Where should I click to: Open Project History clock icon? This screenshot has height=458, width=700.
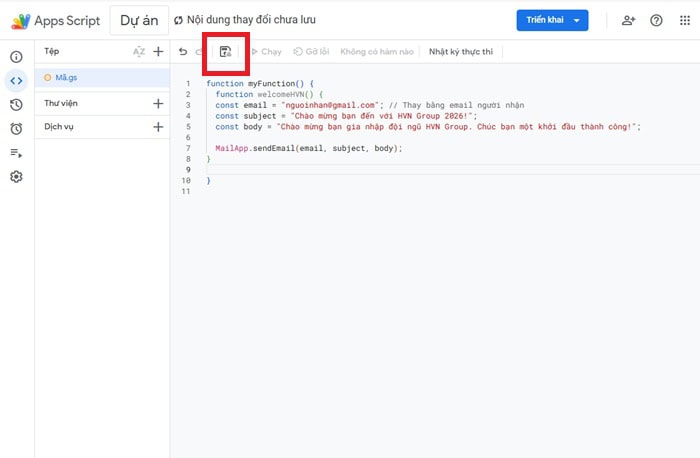coord(16,105)
